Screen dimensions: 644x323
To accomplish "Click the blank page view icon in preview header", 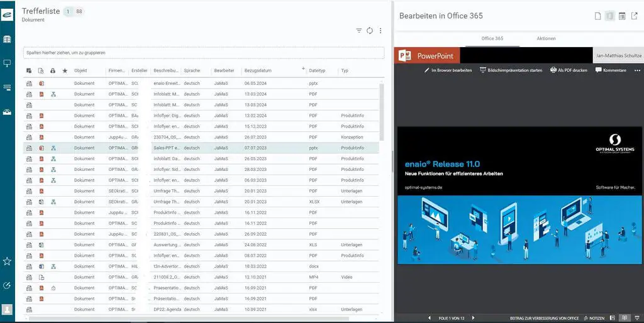I will (598, 16).
